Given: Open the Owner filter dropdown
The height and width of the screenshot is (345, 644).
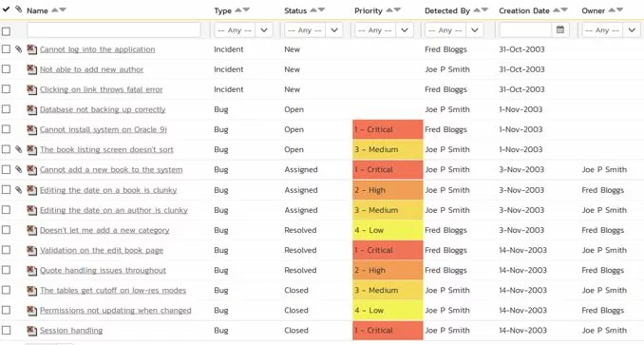Looking at the screenshot, I should click(x=611, y=30).
